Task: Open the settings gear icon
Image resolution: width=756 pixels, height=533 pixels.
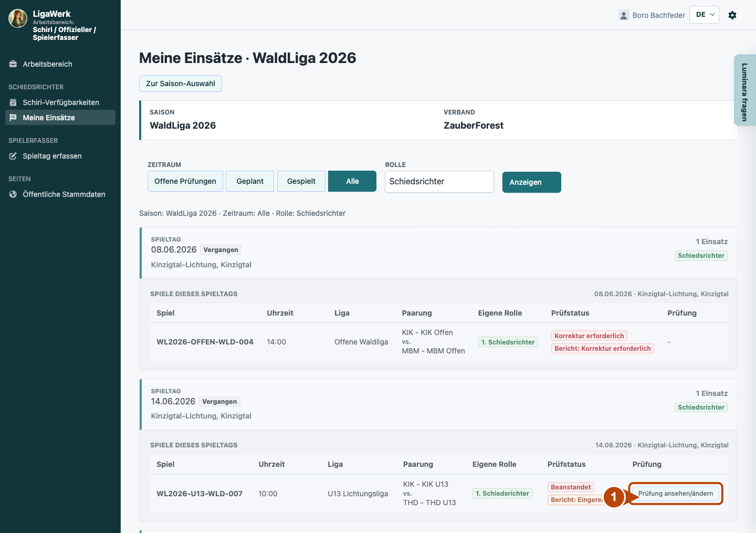Action: pos(732,15)
